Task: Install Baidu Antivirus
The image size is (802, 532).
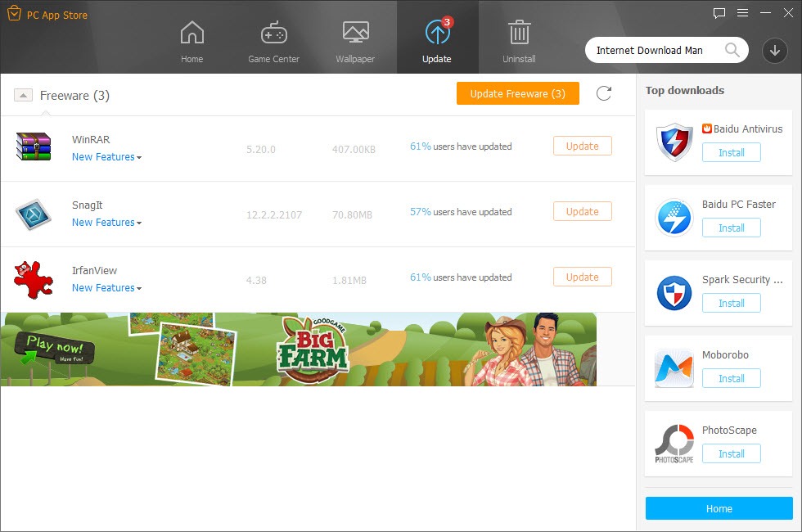Action: [x=732, y=152]
